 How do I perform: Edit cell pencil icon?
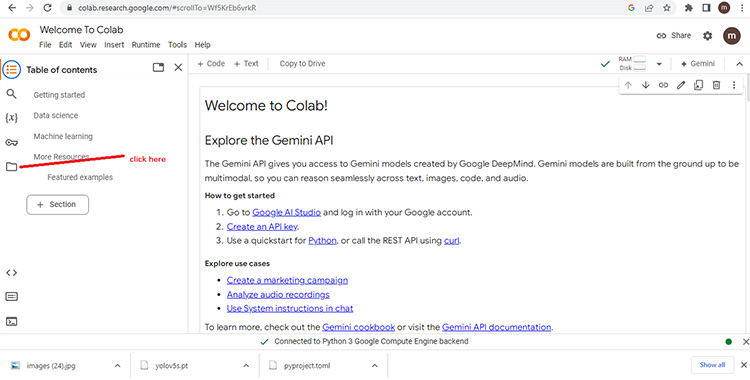(681, 85)
